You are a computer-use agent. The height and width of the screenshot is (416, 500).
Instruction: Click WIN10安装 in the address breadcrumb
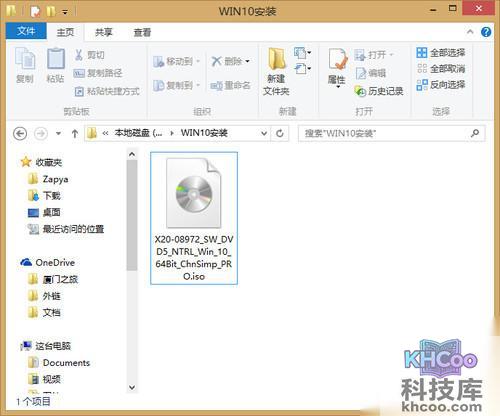pos(204,133)
